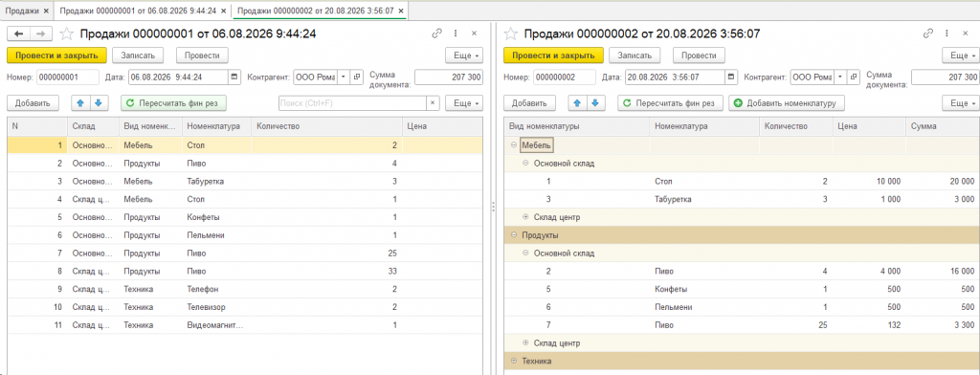Clear the search field with X icon
Image resolution: width=980 pixels, height=375 pixels.
pyautogui.click(x=434, y=103)
